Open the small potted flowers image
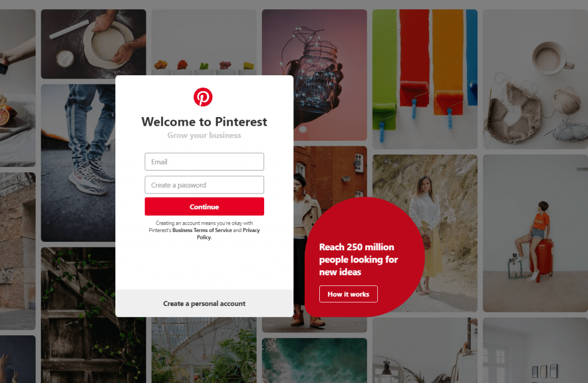The width and height of the screenshot is (588, 383). pyautogui.click(x=204, y=42)
